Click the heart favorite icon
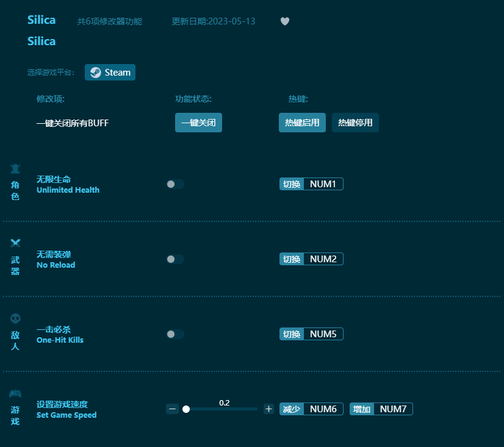 tap(284, 21)
